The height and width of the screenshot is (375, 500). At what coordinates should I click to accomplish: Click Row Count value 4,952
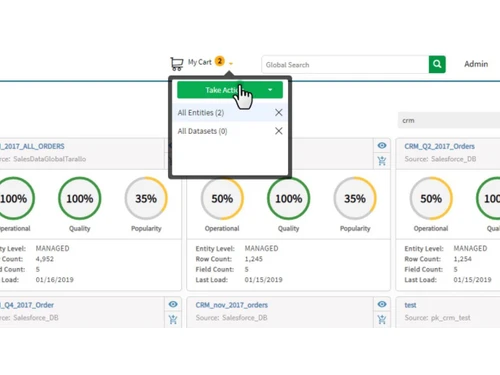pos(45,259)
